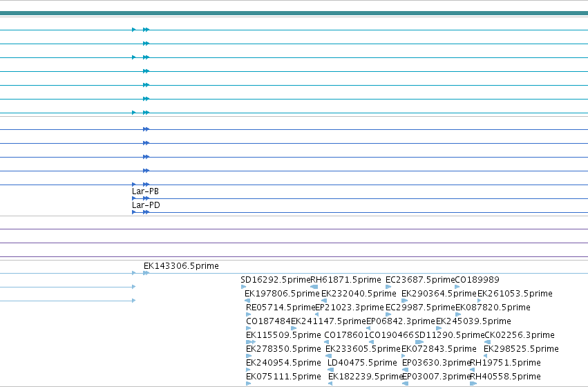The width and height of the screenshot is (588, 387).
Task: Pick the EK182239.5prime label
Action: pyautogui.click(x=366, y=377)
